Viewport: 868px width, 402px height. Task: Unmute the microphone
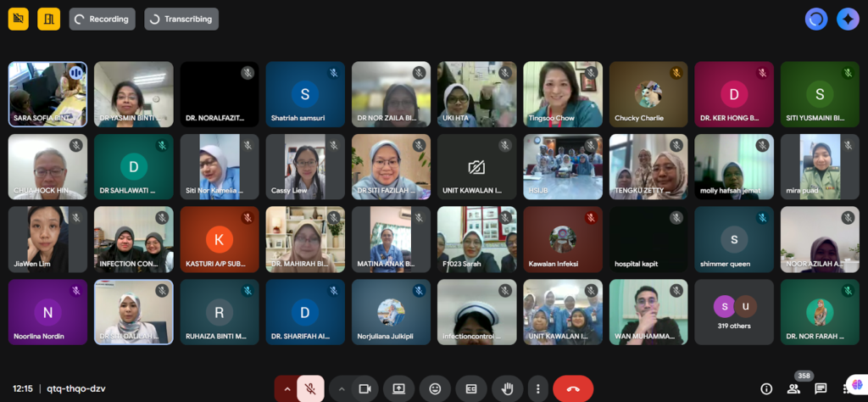coord(311,388)
